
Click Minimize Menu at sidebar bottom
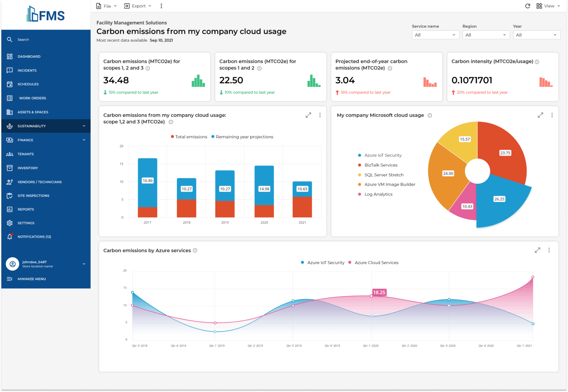pos(31,279)
